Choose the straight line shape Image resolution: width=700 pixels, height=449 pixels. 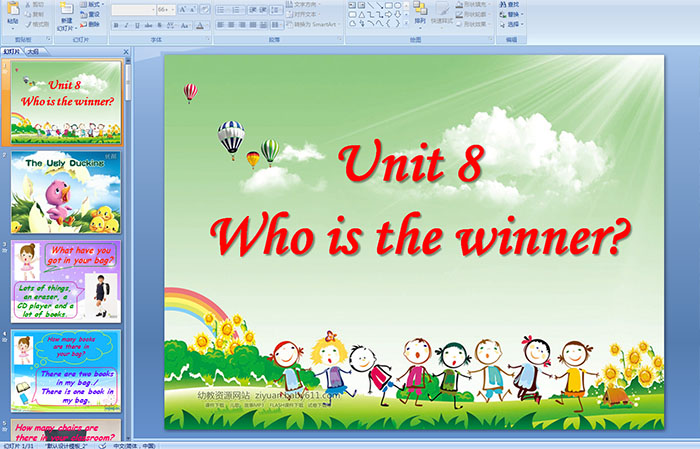tap(370, 5)
